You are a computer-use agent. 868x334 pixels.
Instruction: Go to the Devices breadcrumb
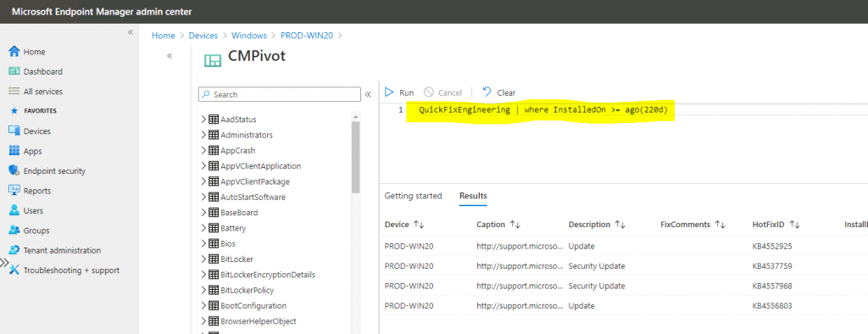(x=203, y=36)
